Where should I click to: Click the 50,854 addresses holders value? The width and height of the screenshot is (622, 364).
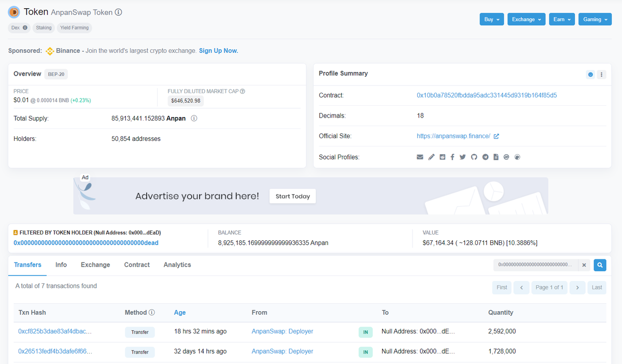point(136,139)
